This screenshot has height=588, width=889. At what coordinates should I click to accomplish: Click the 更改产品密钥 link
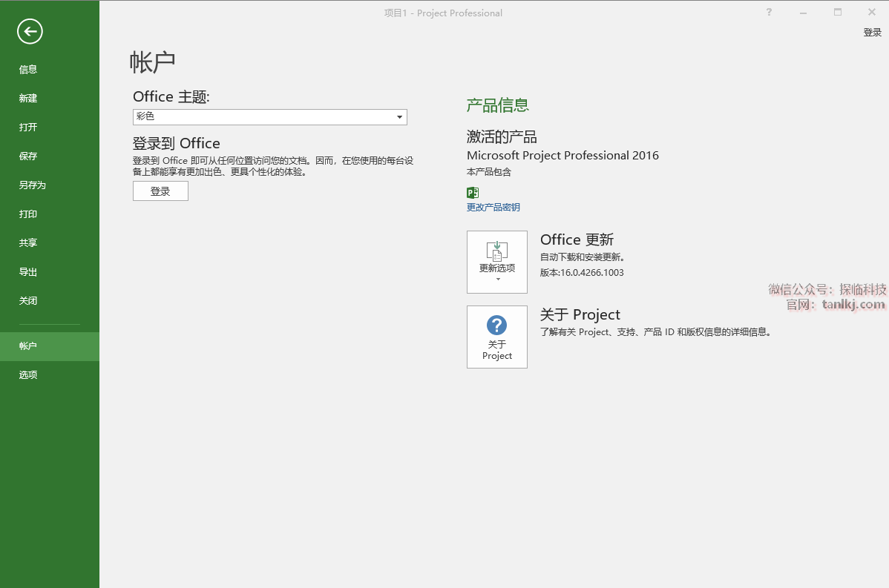coord(493,208)
